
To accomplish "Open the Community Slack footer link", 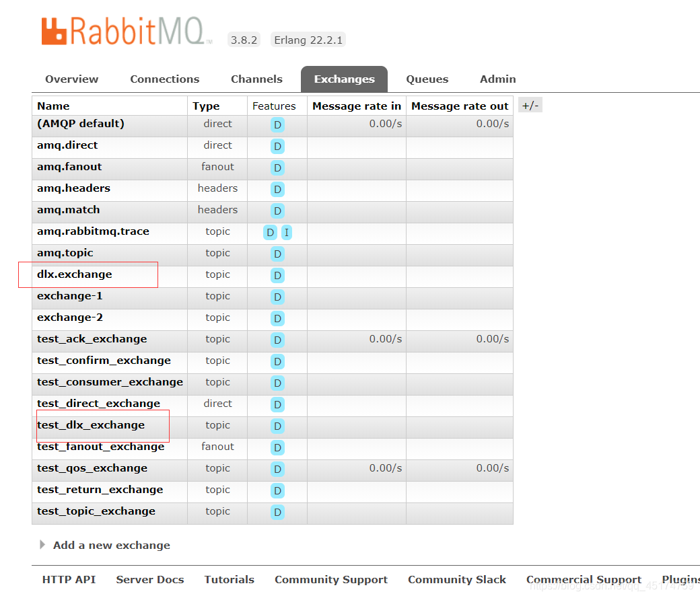I will tap(457, 579).
